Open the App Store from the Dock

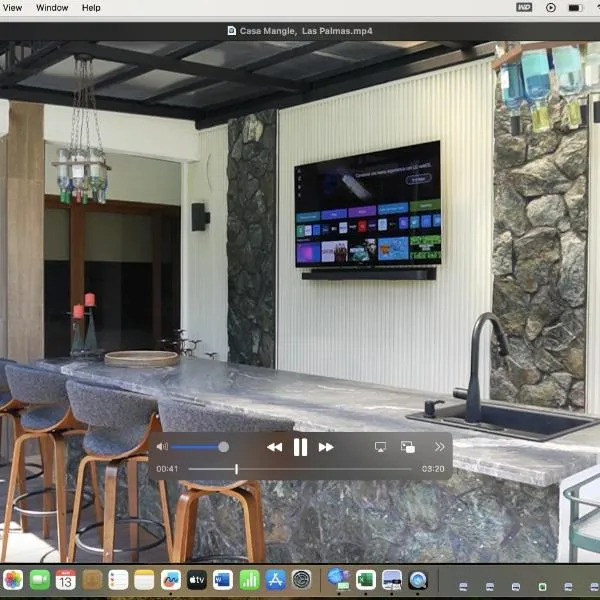(275, 579)
